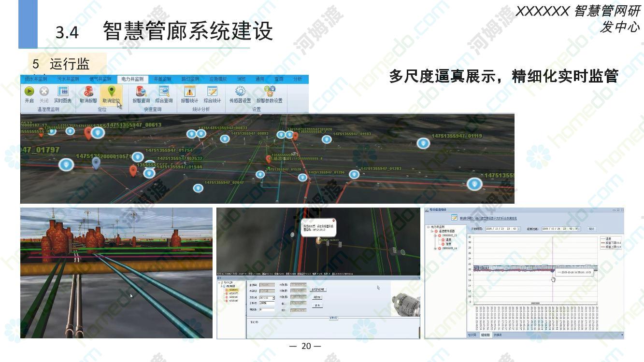Screen dimensions: 644x362
Task: Switch to the 电力井监测 ribbon tab
Action: (x=132, y=79)
